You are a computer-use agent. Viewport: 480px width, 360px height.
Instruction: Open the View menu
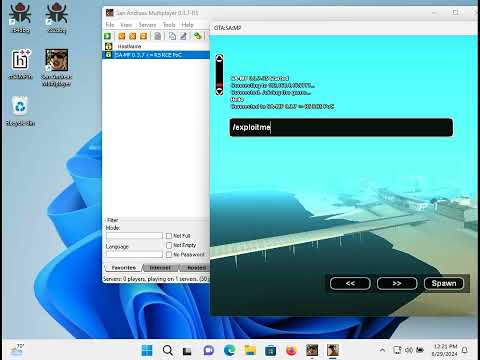[x=126, y=25]
